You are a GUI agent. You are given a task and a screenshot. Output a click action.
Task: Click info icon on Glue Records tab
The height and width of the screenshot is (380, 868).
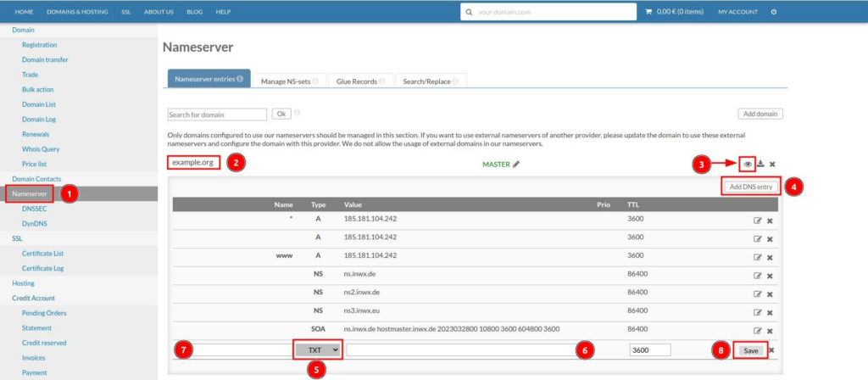point(382,81)
